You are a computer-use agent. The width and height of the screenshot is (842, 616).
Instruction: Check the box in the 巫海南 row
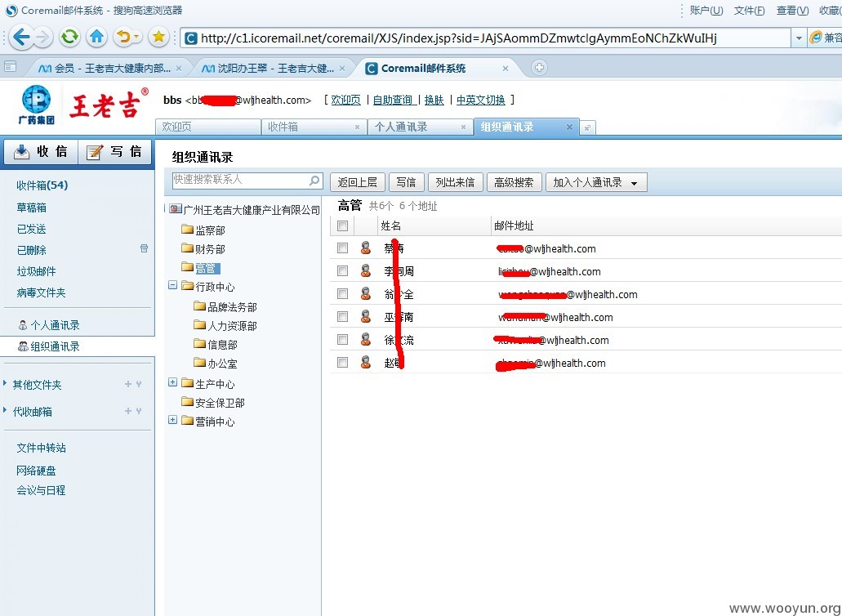pos(342,317)
